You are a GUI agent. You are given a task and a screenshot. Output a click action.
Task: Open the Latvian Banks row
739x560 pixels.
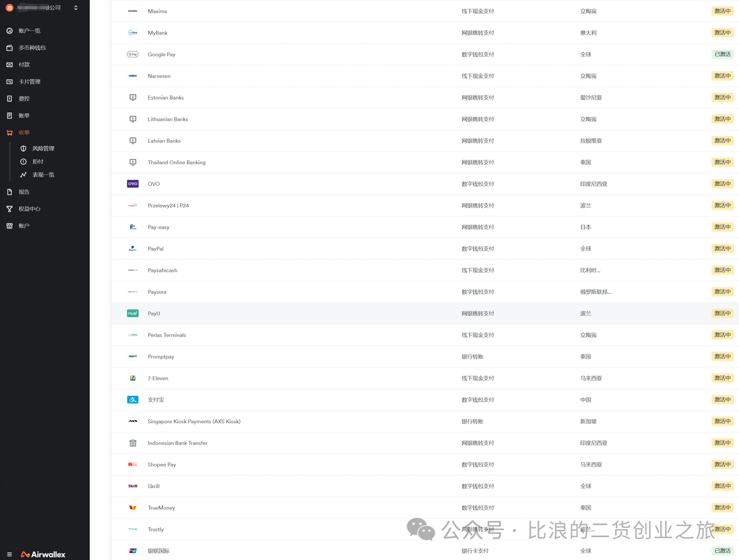tap(425, 141)
